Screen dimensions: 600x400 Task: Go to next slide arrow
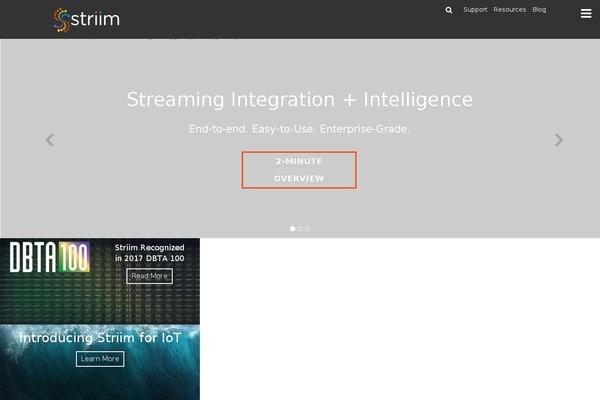click(559, 140)
